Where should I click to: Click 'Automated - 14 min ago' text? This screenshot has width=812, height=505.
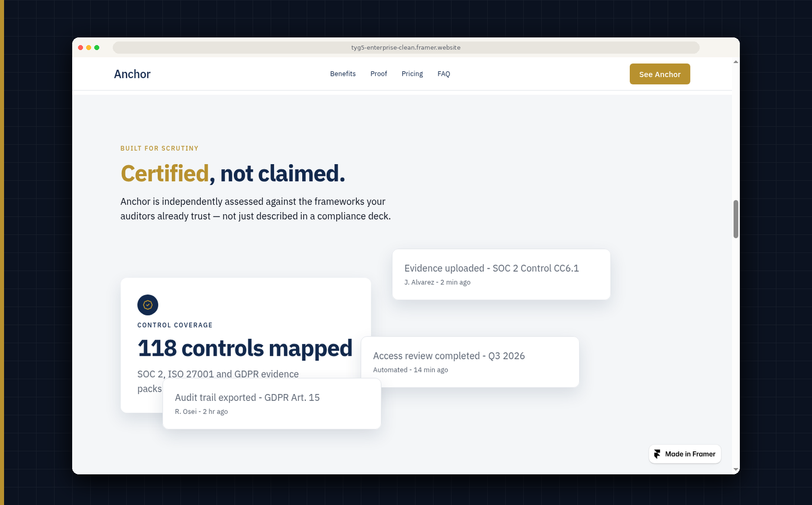point(411,370)
